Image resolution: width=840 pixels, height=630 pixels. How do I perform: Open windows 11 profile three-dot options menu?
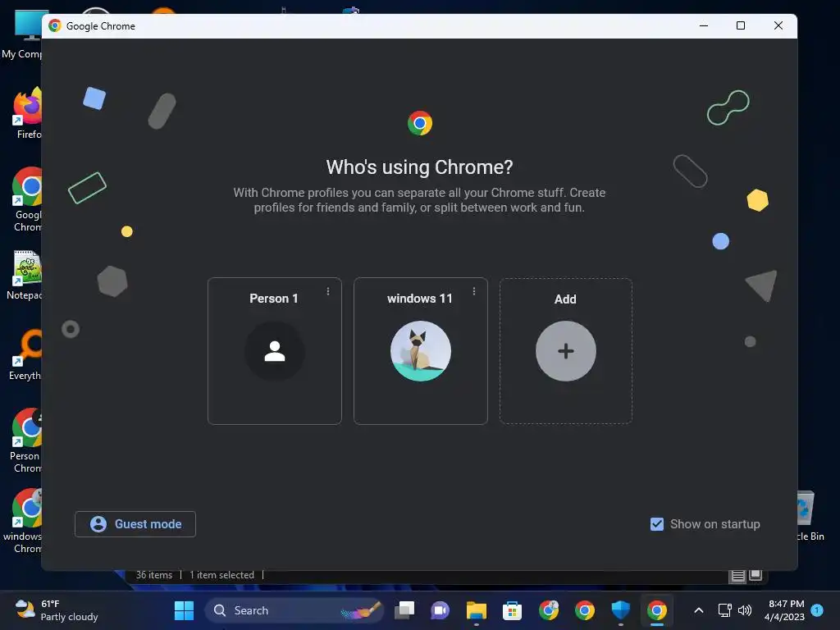click(473, 291)
